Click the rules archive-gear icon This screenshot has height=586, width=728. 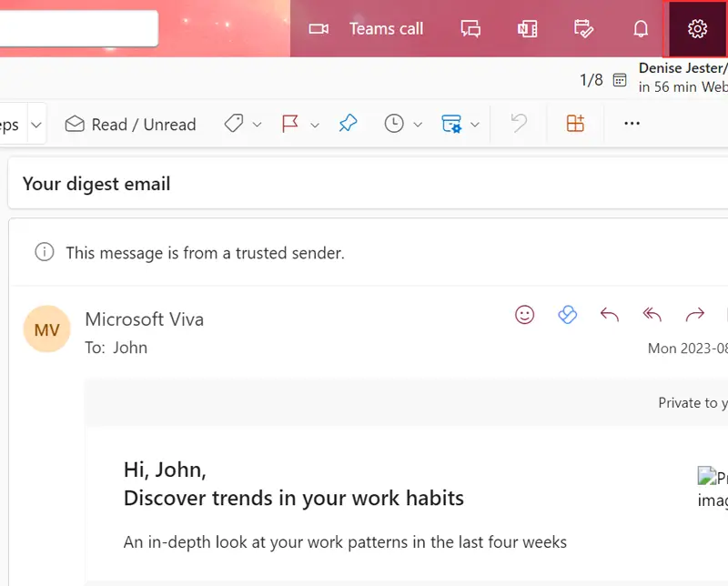click(451, 124)
